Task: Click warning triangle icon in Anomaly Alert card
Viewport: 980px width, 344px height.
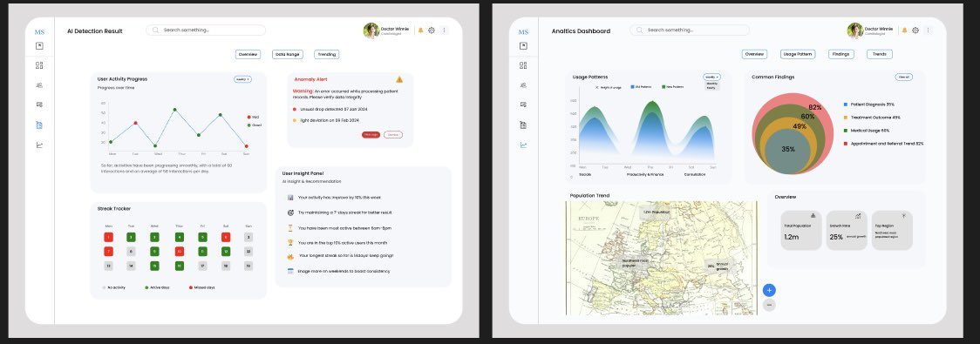Action: tap(399, 79)
